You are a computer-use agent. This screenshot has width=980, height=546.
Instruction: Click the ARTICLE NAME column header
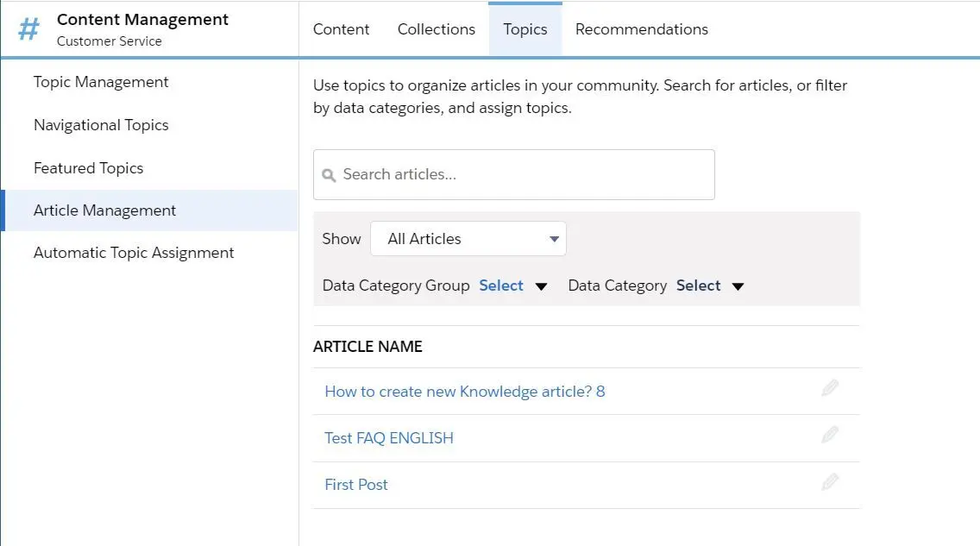pos(367,347)
